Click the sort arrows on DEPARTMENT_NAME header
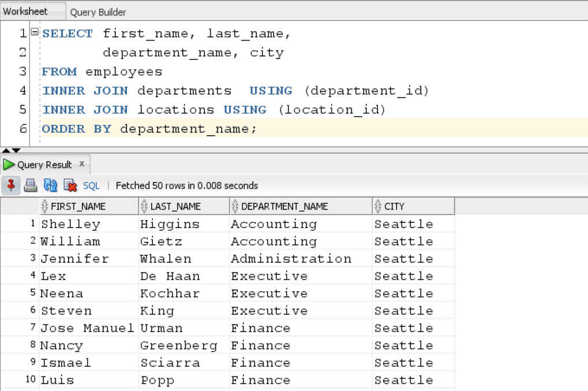 233,206
